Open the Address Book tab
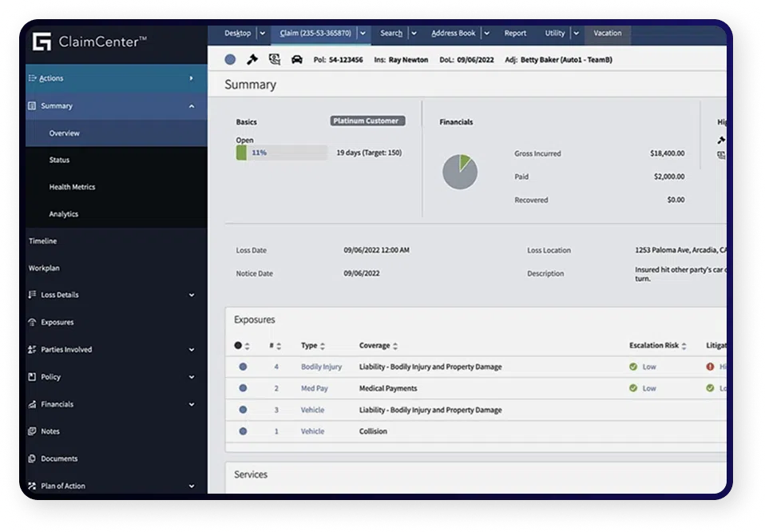The height and width of the screenshot is (532, 765). pyautogui.click(x=454, y=34)
